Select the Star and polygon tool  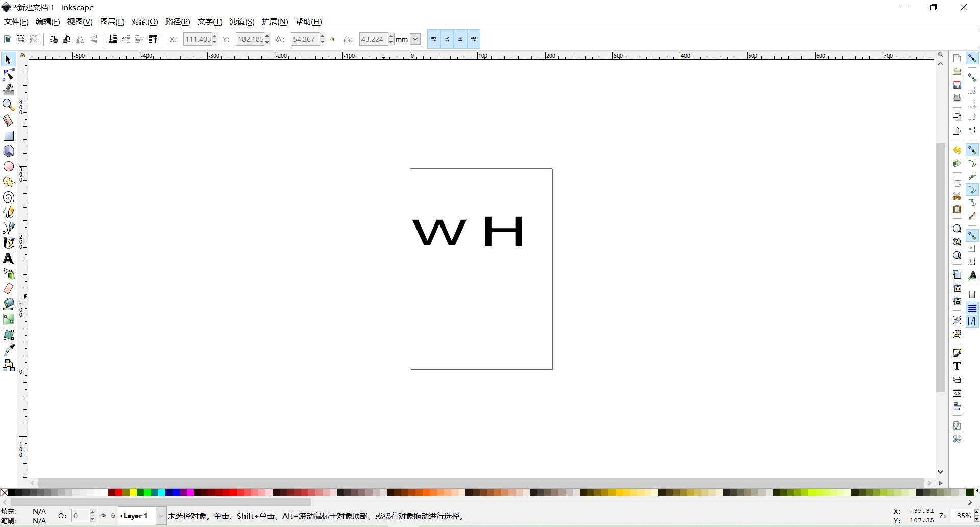coord(8,182)
